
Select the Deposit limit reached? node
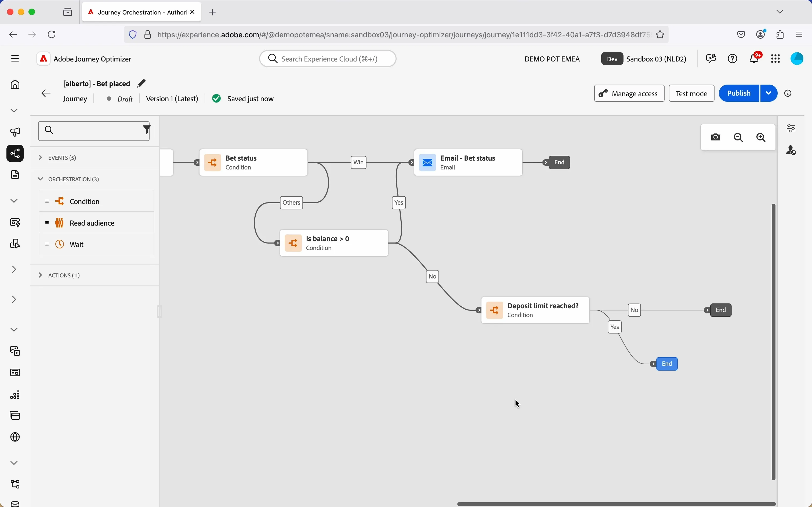point(535,310)
